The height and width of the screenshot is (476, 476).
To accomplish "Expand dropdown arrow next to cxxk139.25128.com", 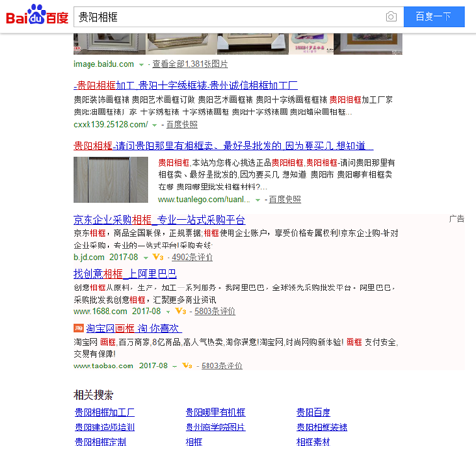I will (x=154, y=125).
